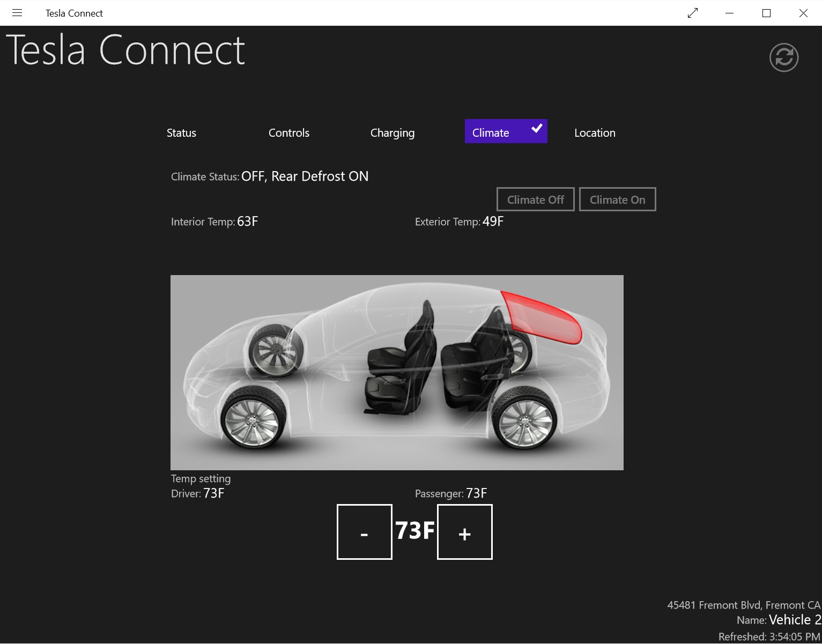Select the Climate tab
This screenshot has height=644, width=822.
click(x=506, y=131)
